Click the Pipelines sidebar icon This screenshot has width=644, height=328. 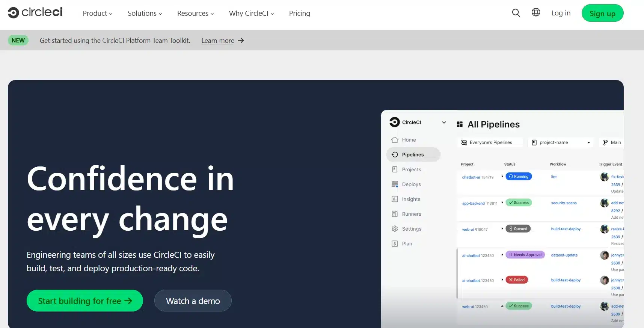click(395, 154)
